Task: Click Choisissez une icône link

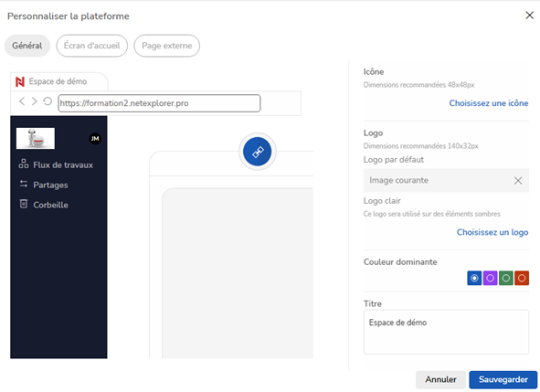Action: point(489,103)
